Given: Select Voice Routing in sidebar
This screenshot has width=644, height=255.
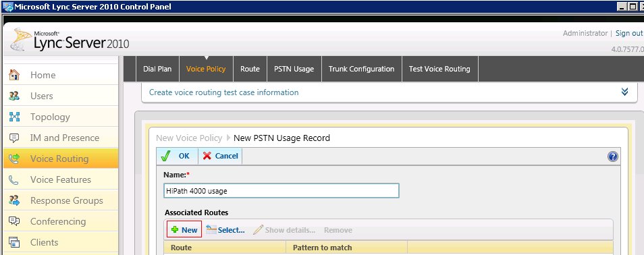Looking at the screenshot, I should tap(59, 159).
